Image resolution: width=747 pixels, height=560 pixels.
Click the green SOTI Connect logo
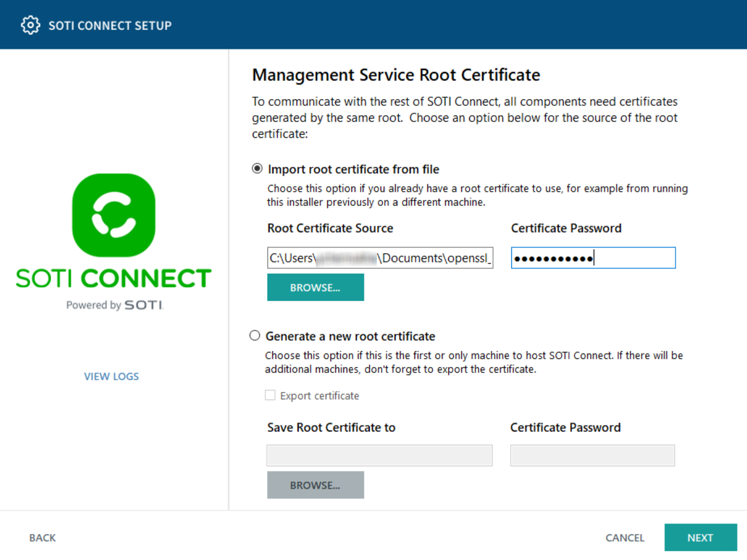[114, 215]
